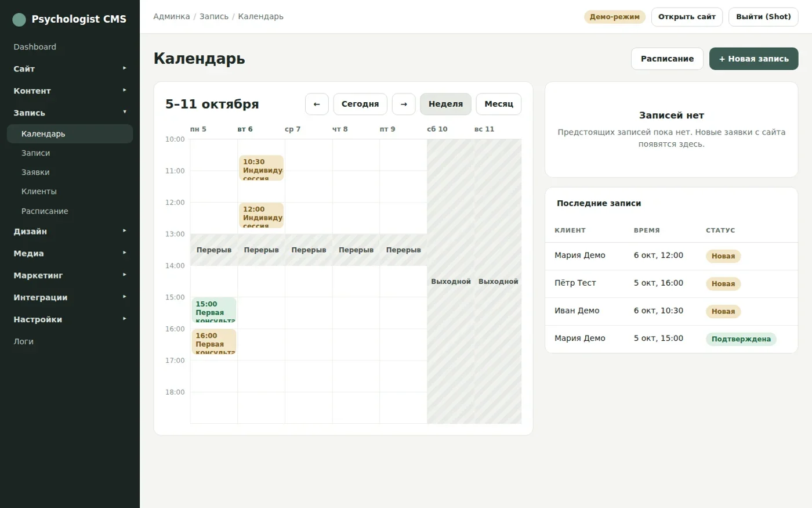Expand the Контент sidebar section arrow
Screen dimensions: 812x508
[124, 90]
